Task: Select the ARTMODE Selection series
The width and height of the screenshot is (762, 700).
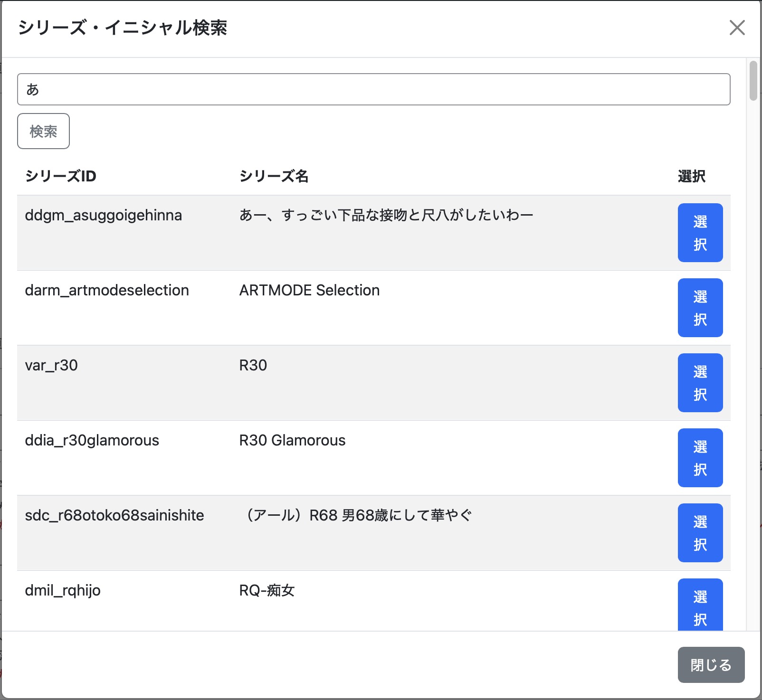Action: pos(700,308)
